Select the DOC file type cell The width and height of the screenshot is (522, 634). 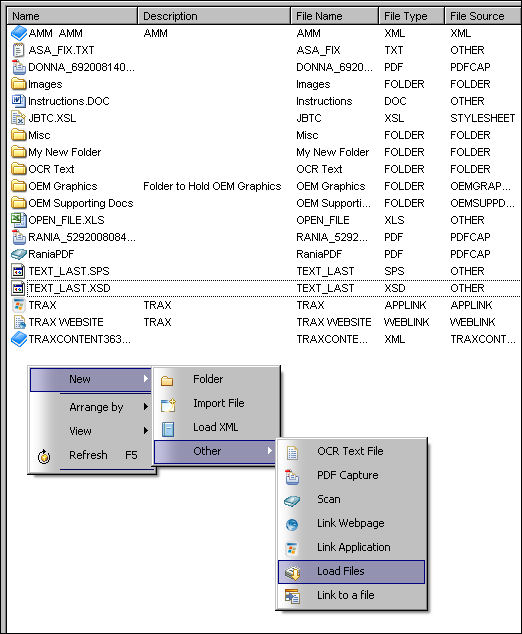395,101
